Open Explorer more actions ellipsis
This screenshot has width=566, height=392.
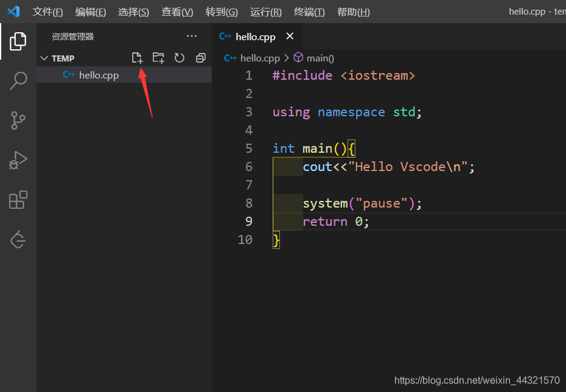coord(192,36)
